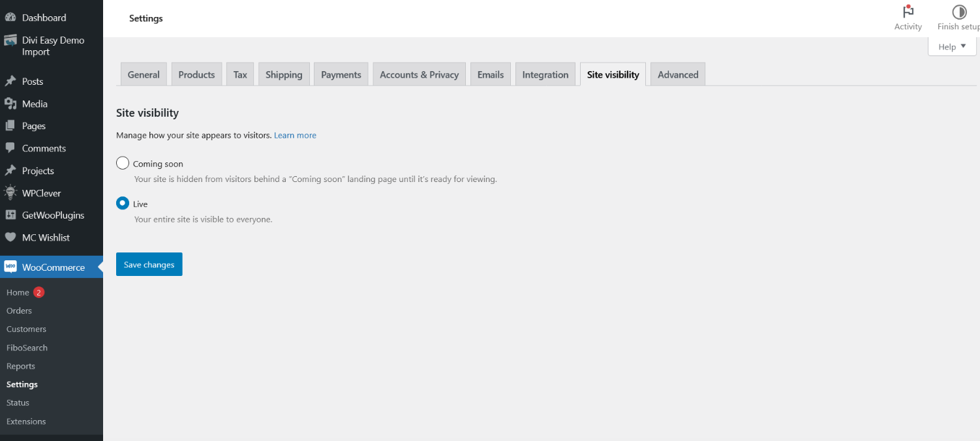Select the Live radio option
Screen dimensions: 980x441
pos(123,204)
